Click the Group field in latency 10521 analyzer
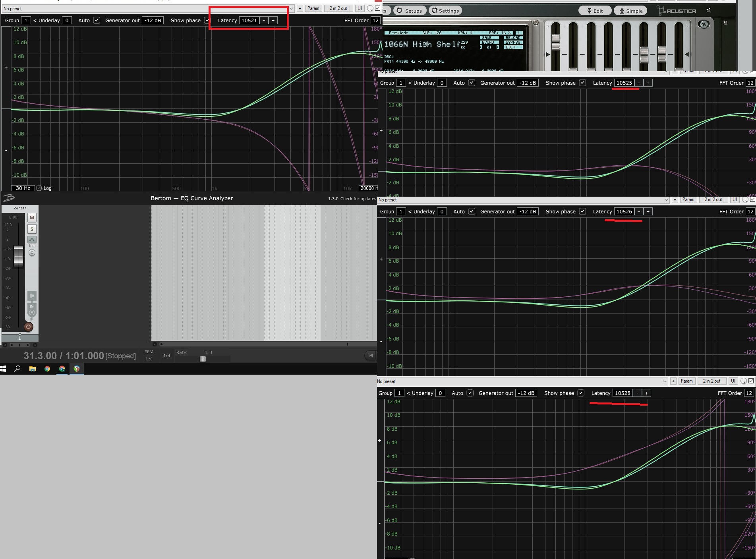 coord(26,20)
